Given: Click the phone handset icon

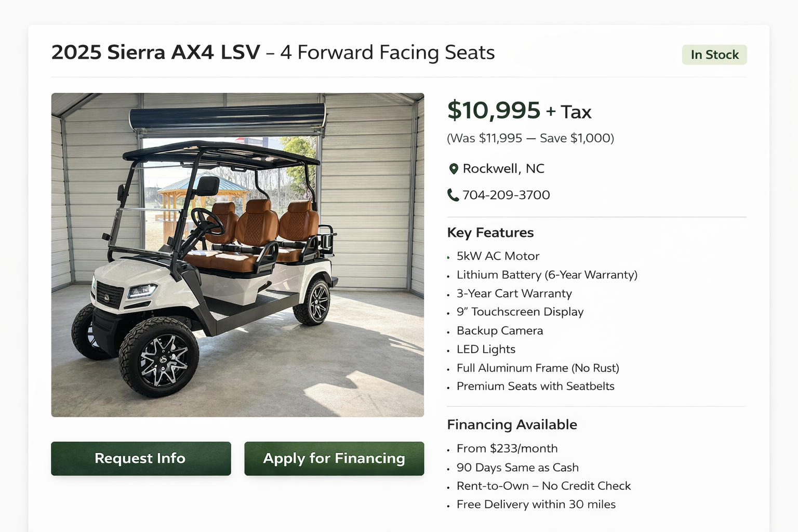Looking at the screenshot, I should (x=453, y=195).
